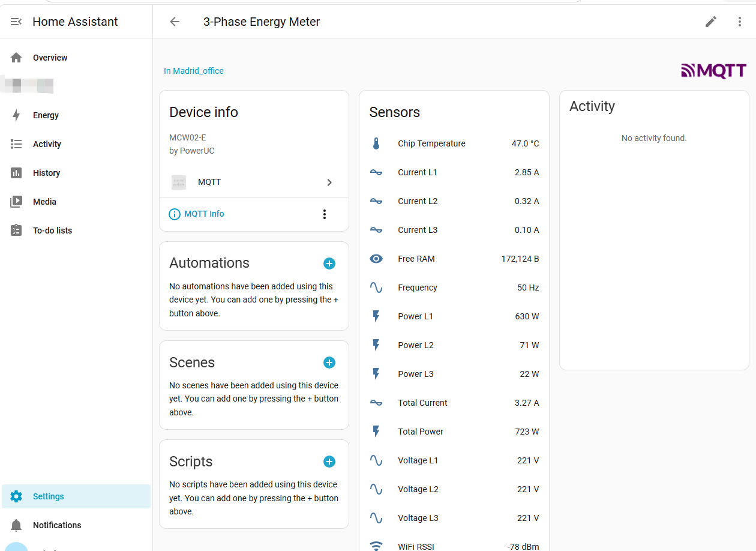Click the Total Current icon
Screen dimensions: 756x551
(376, 403)
